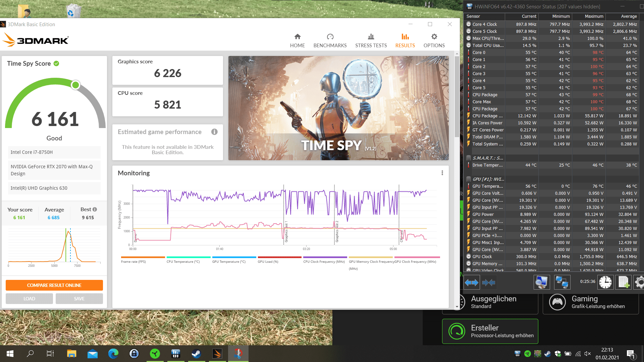644x362 pixels.
Task: Click the SAVE button
Action: 79,299
